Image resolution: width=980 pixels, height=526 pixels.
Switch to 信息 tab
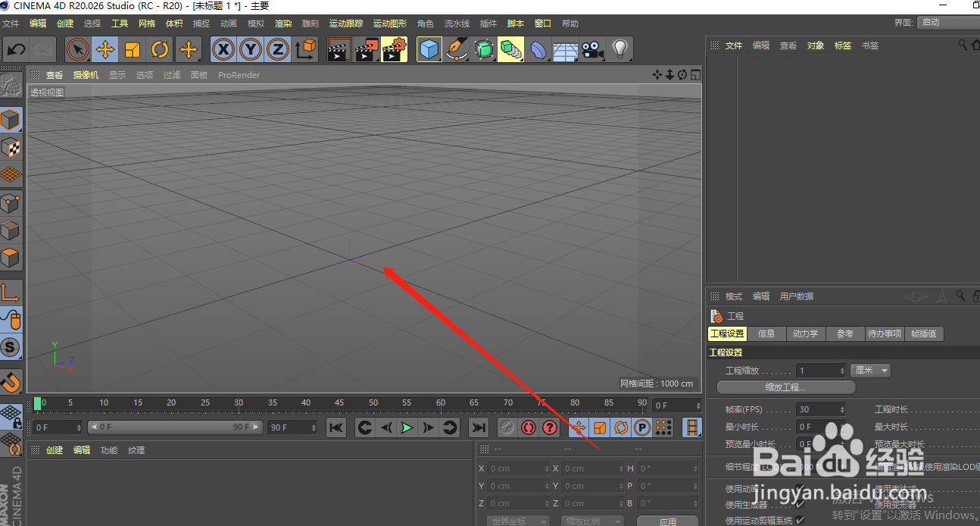(x=766, y=333)
